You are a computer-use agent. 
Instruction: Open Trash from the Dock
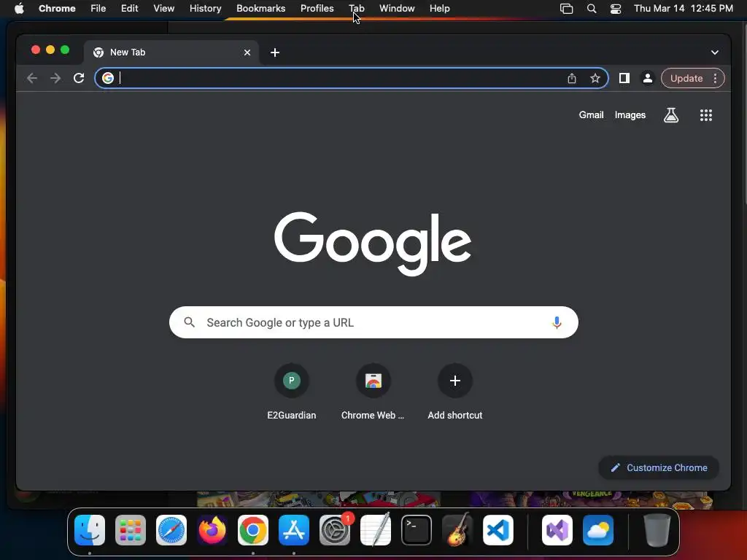tap(657, 530)
